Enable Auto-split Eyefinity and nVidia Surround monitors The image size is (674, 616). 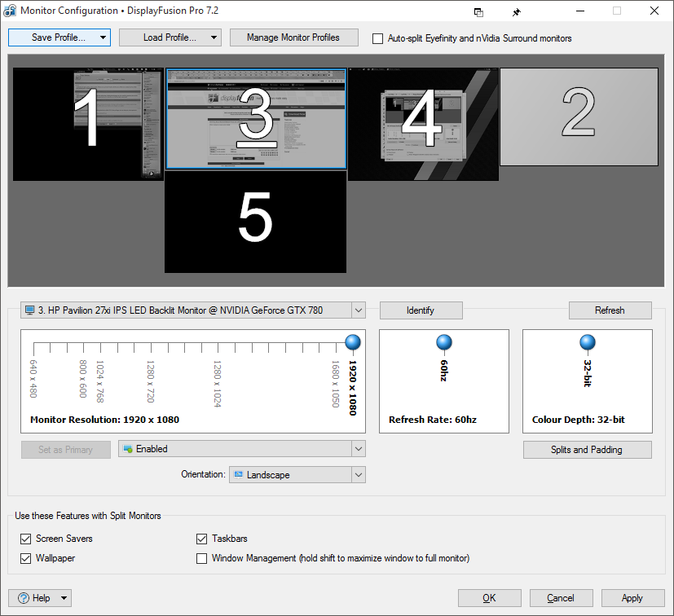click(x=377, y=38)
